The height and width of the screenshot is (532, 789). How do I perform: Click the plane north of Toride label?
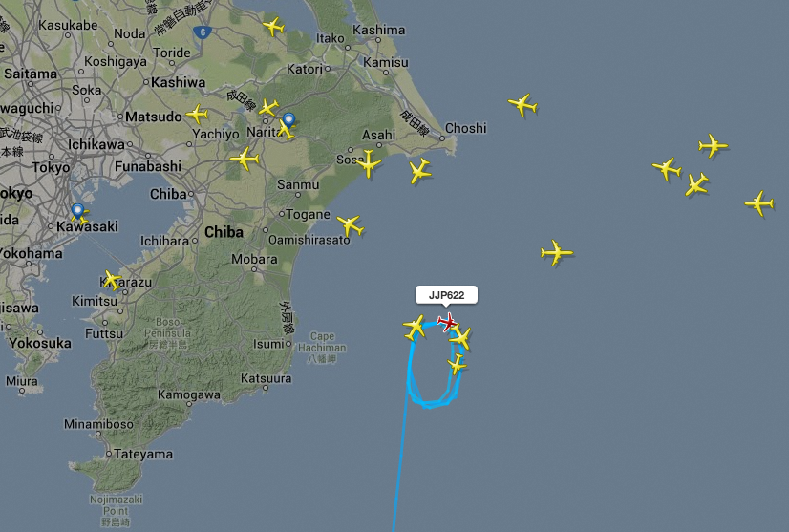click(x=274, y=26)
